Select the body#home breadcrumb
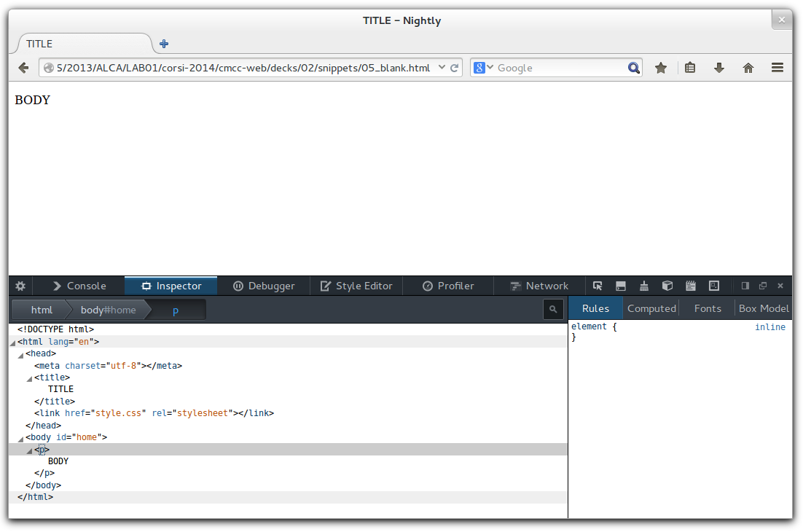This screenshot has height=532, width=803. point(108,310)
